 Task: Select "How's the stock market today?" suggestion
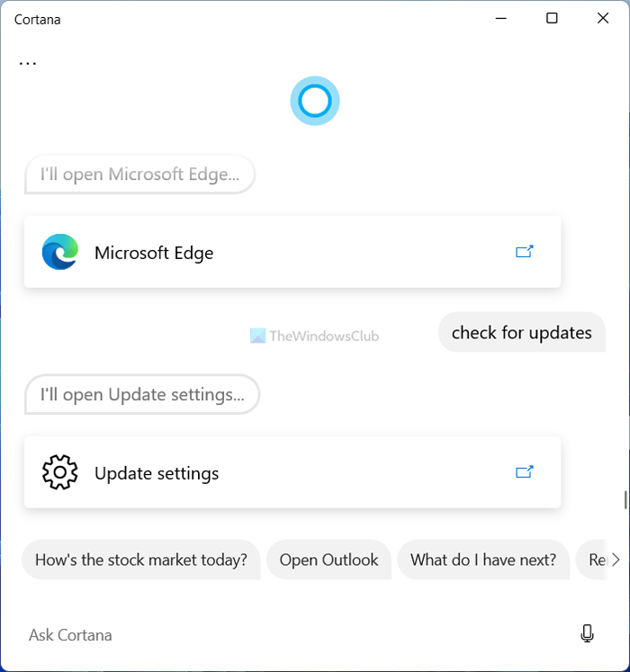[140, 560]
